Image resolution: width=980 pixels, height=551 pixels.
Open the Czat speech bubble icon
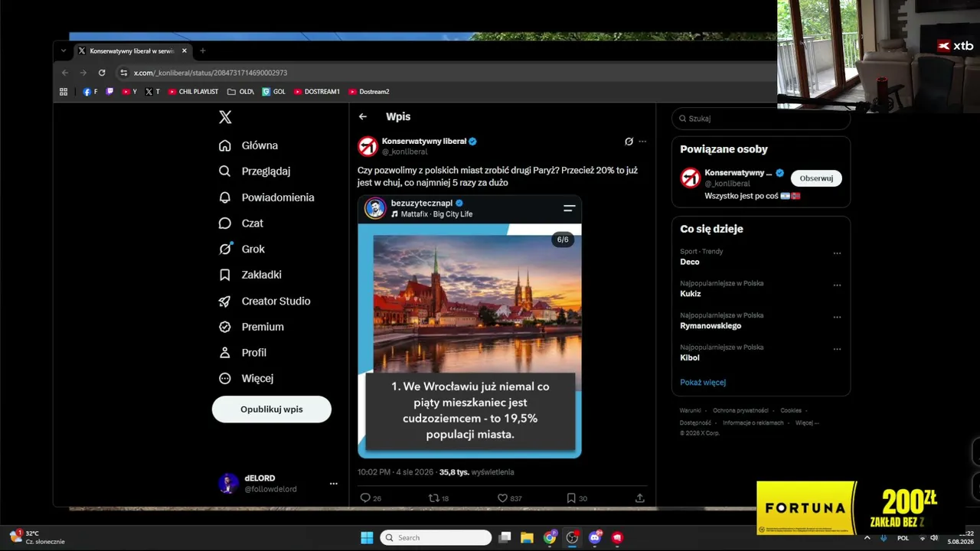pos(224,223)
